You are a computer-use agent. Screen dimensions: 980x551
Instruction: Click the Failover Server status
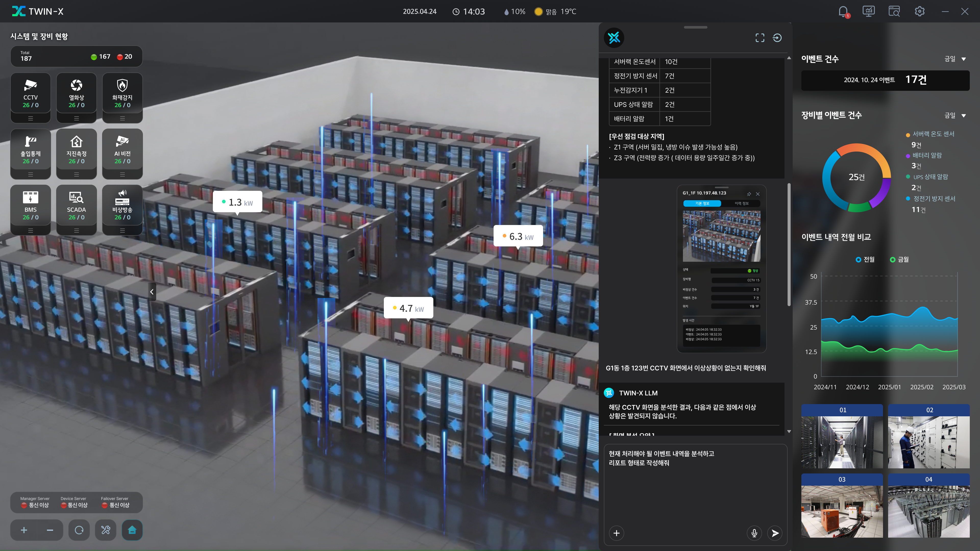coord(115,502)
